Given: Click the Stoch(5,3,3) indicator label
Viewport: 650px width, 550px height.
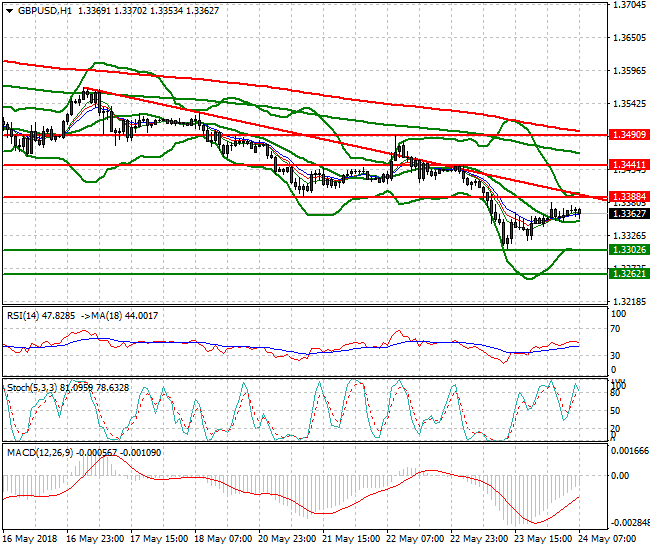Looking at the screenshot, I should tap(68, 388).
